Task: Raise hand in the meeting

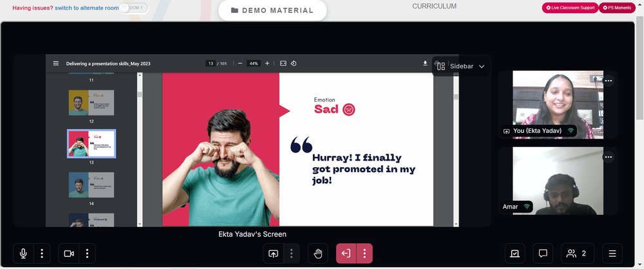Action: [x=318, y=254]
